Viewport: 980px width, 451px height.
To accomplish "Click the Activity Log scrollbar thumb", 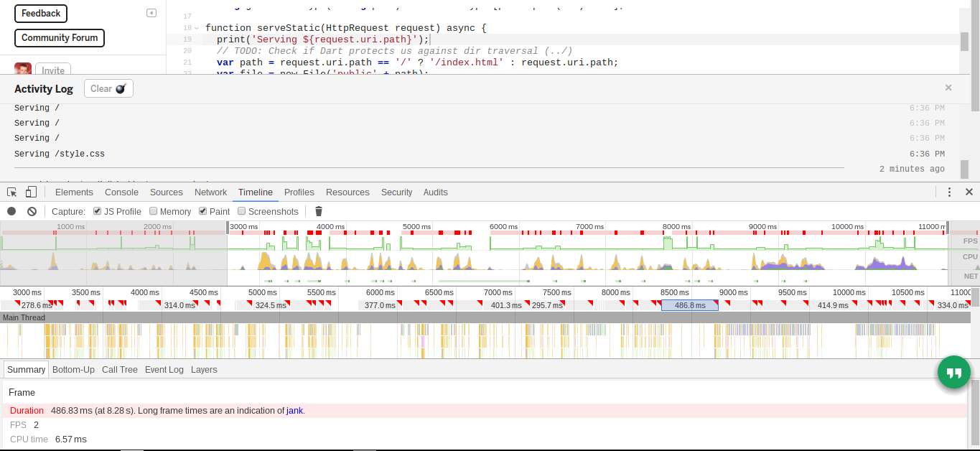I will coord(964,169).
